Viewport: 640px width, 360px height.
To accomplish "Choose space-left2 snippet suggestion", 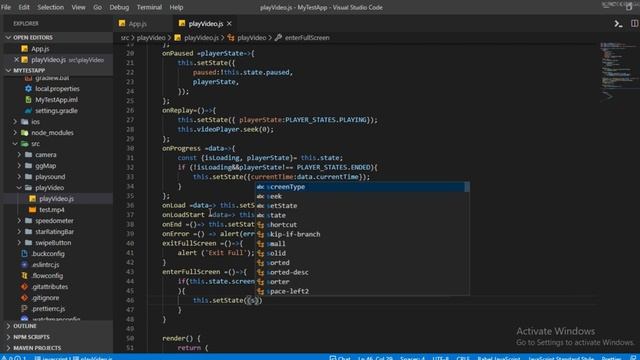I will (362, 291).
